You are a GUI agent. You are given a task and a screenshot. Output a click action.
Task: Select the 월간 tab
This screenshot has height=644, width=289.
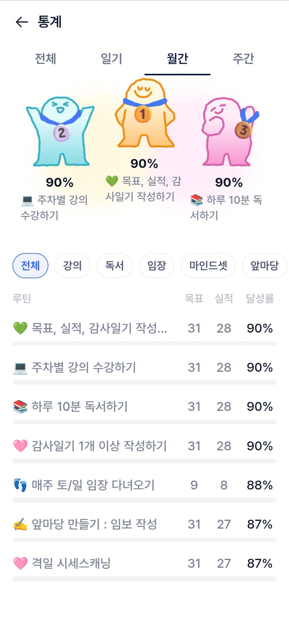(x=177, y=58)
